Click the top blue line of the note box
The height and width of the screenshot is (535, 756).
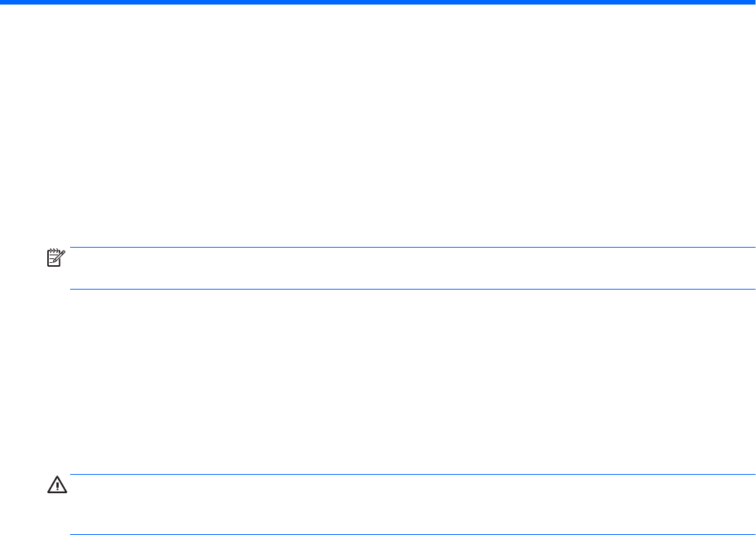(412, 247)
